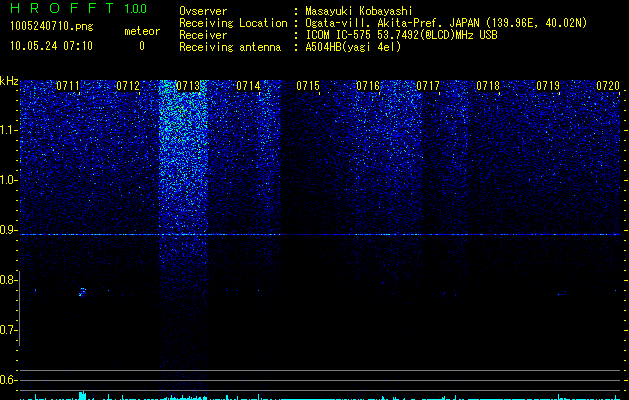Click the name Masayuki Kobayashi
This screenshot has height=400, width=629.
point(359,11)
